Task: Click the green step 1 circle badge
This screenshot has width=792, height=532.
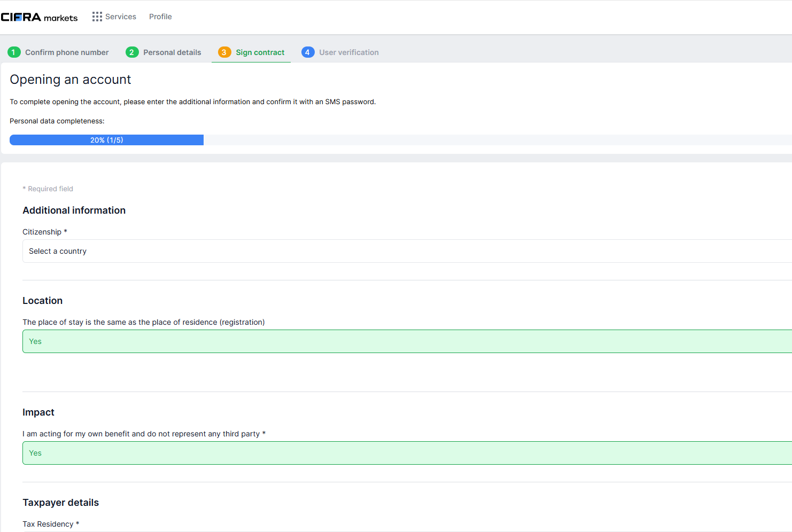Action: pos(14,52)
